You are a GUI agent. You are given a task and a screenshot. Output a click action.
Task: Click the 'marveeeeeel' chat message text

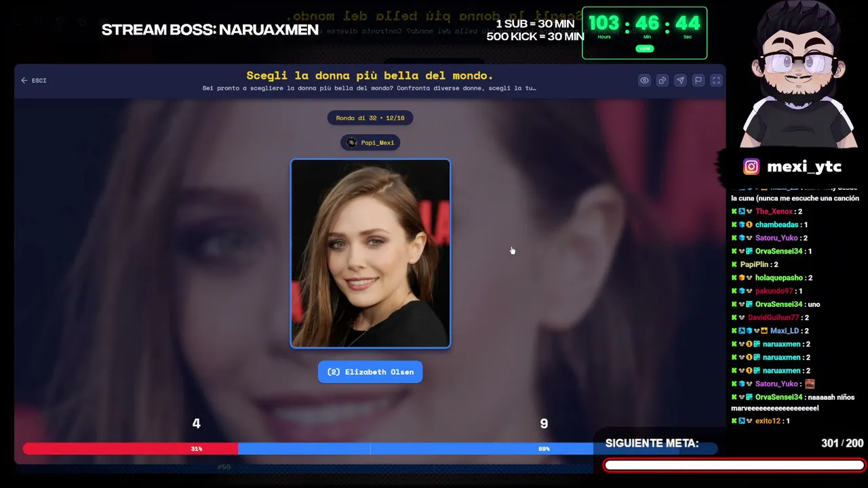click(x=775, y=408)
